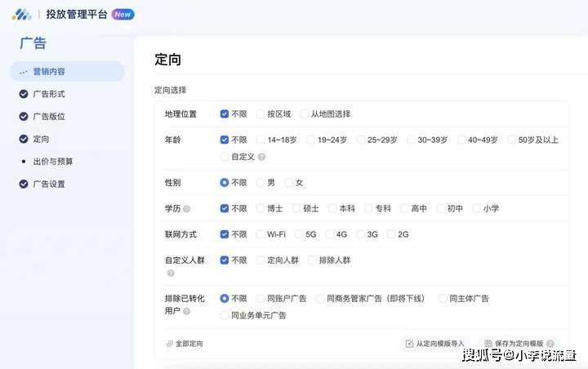Enable the Wi-Fi network option
The height and width of the screenshot is (369, 588).
click(x=261, y=234)
